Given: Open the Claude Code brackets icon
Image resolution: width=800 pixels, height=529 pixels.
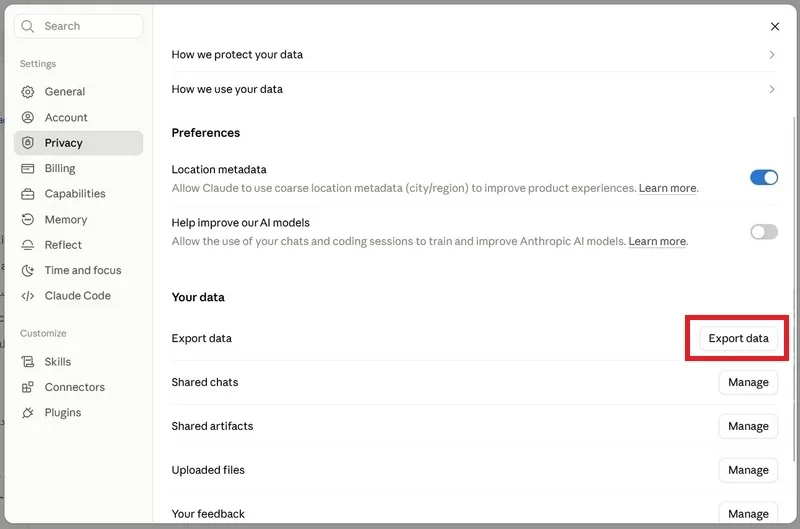Looking at the screenshot, I should pyautogui.click(x=28, y=296).
